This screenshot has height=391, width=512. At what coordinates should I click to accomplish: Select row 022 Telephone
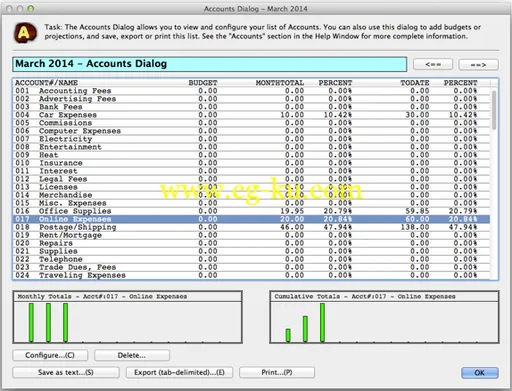click(x=252, y=259)
